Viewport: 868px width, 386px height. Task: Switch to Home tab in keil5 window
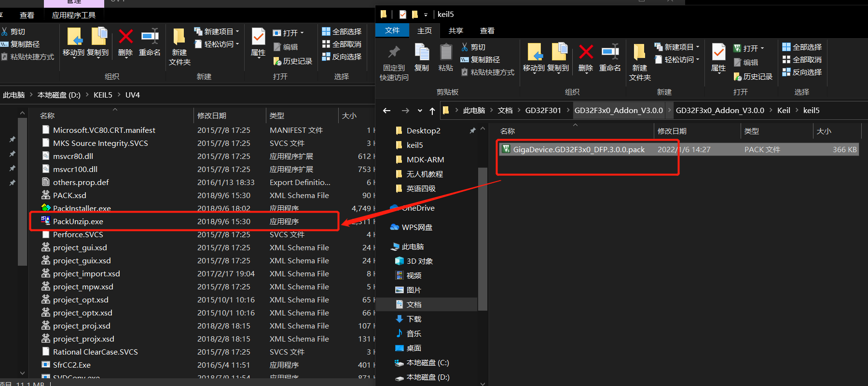click(x=425, y=30)
